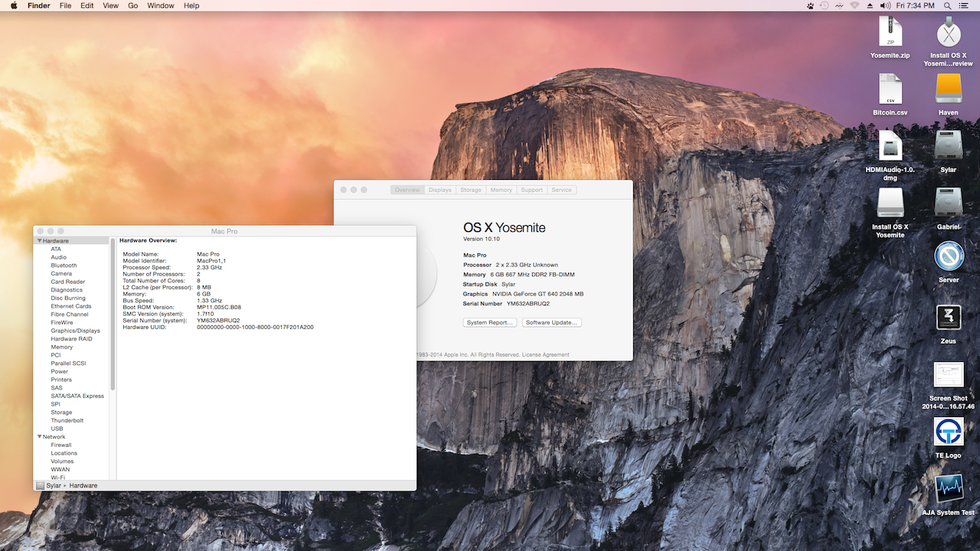Select the HDMIAudio-1.0.dmg file icon
980x551 pixels.
pyautogui.click(x=890, y=146)
